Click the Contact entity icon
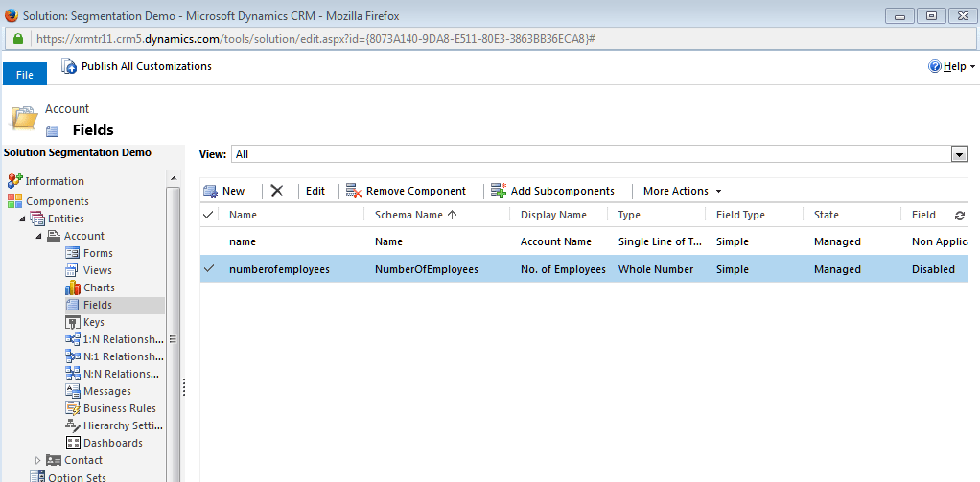980x482 pixels. coord(55,460)
